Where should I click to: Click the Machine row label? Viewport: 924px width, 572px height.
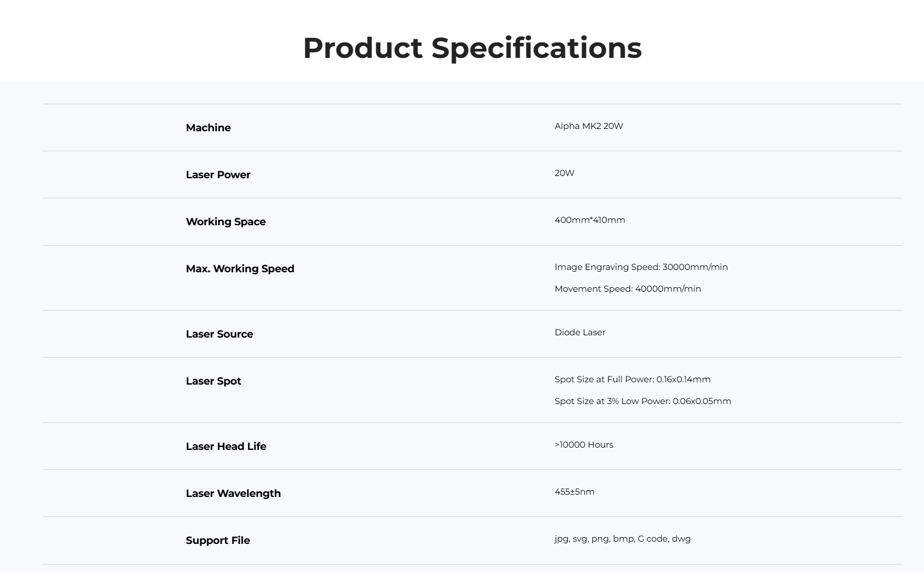pyautogui.click(x=208, y=128)
